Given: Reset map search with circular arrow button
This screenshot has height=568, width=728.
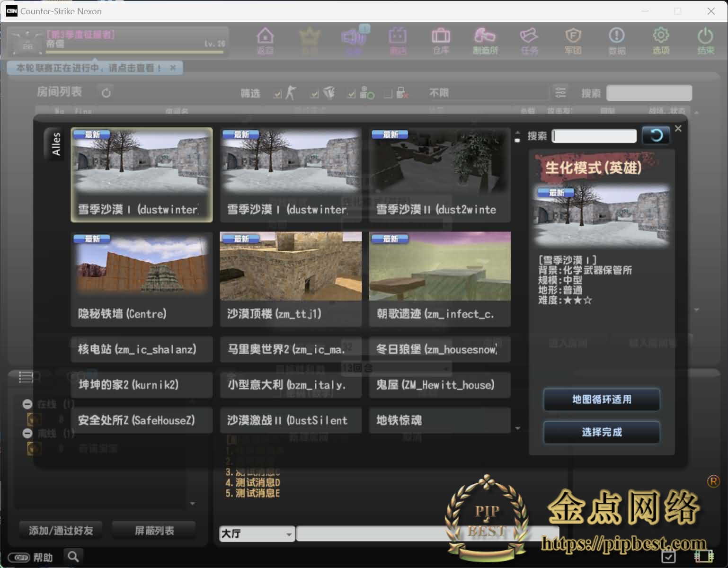Looking at the screenshot, I should pyautogui.click(x=656, y=136).
